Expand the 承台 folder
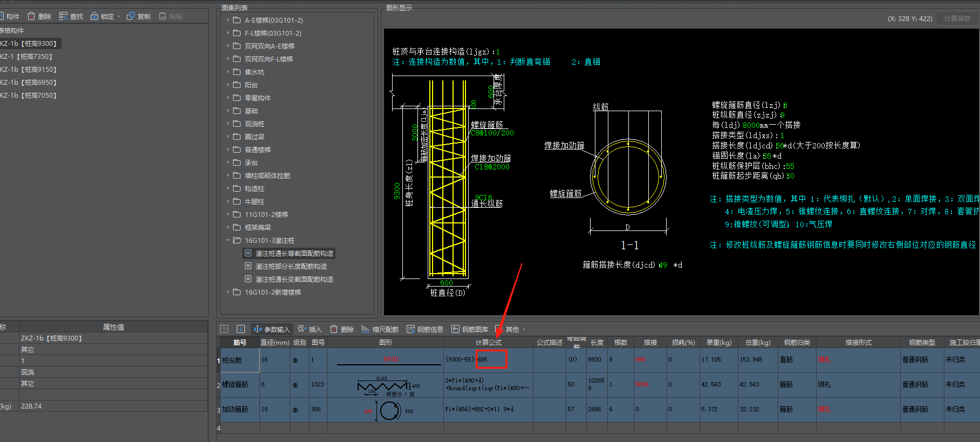This screenshot has width=980, height=442. point(228,162)
